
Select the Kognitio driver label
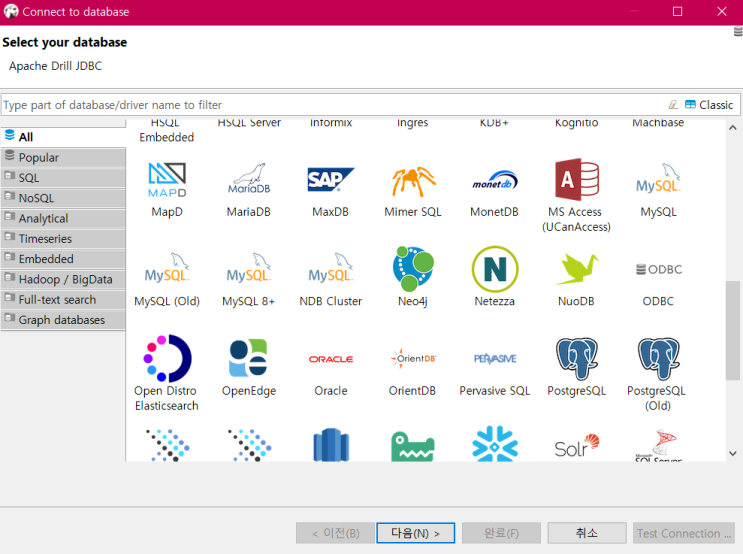(576, 123)
